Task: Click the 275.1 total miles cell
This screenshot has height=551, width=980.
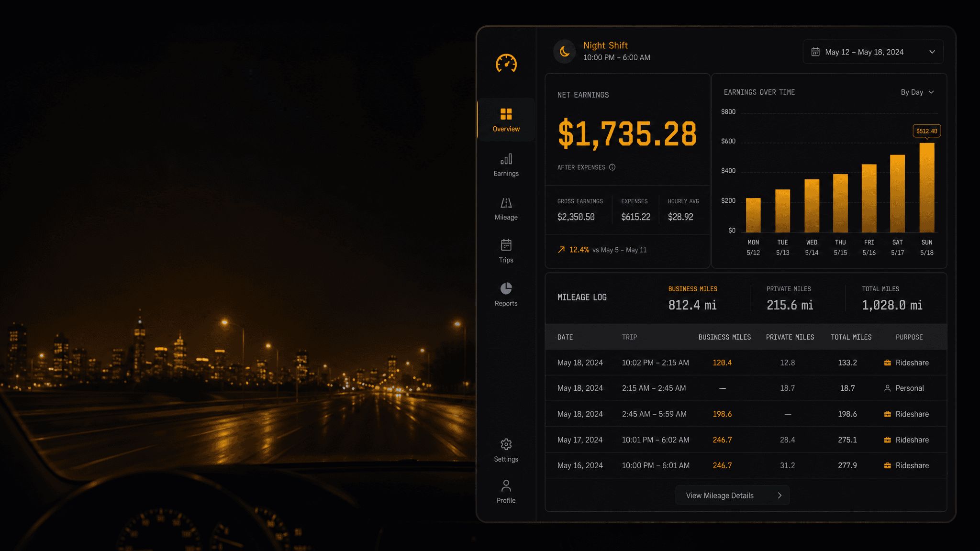Action: tap(847, 440)
